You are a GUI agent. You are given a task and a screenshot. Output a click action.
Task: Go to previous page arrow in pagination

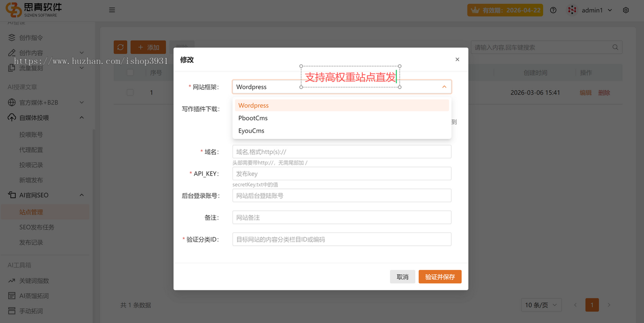click(x=575, y=305)
